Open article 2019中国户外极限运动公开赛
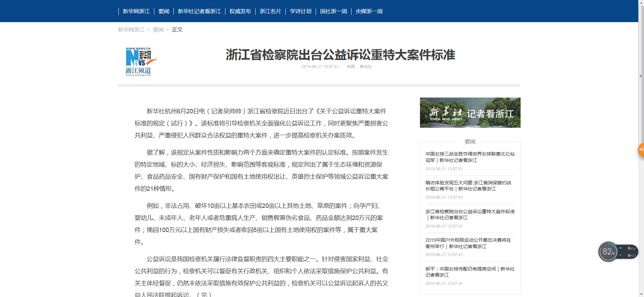The image size is (644, 297). [x=468, y=243]
